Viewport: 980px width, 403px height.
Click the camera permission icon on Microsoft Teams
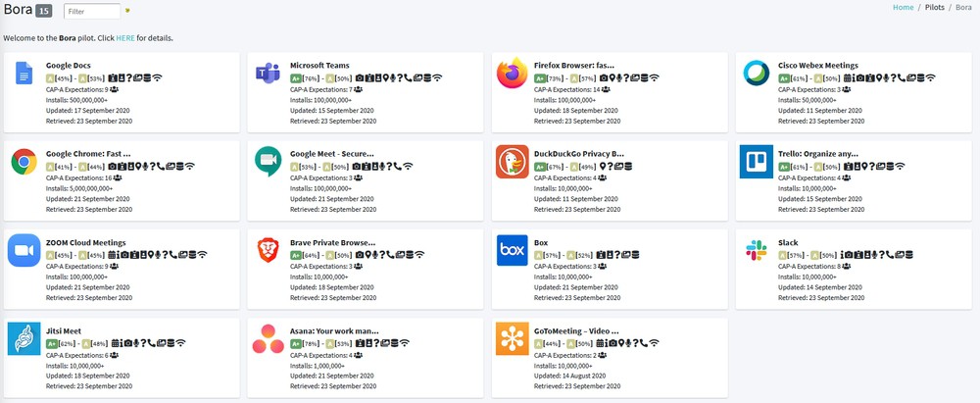[x=360, y=77]
